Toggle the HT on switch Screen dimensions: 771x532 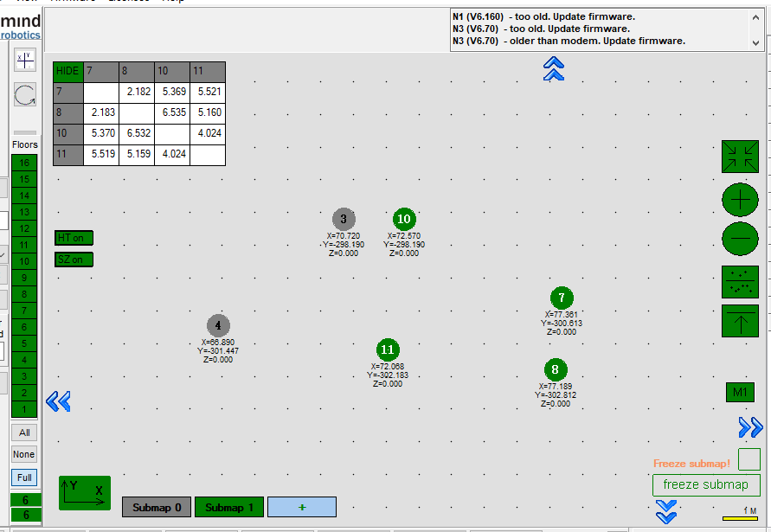pos(74,238)
